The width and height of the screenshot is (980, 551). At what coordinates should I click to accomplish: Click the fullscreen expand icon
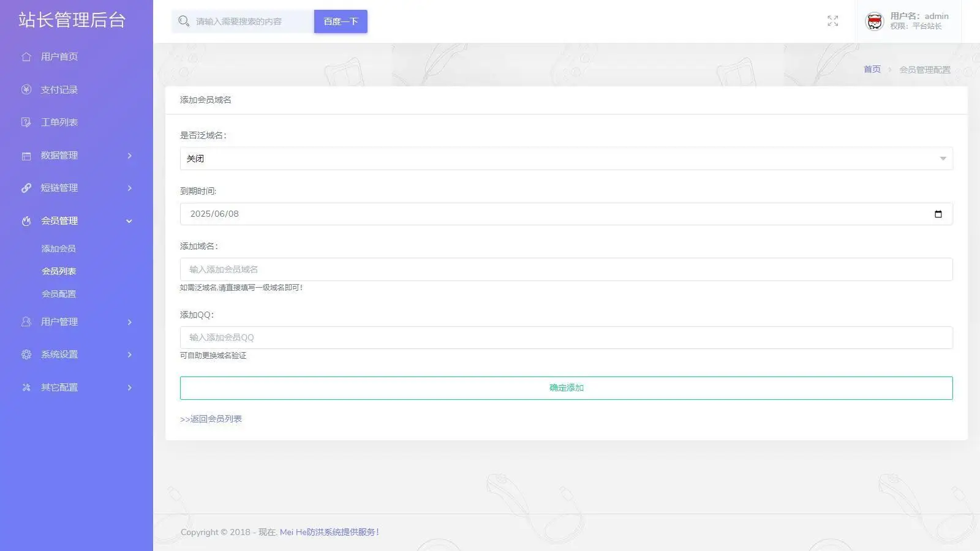(832, 21)
